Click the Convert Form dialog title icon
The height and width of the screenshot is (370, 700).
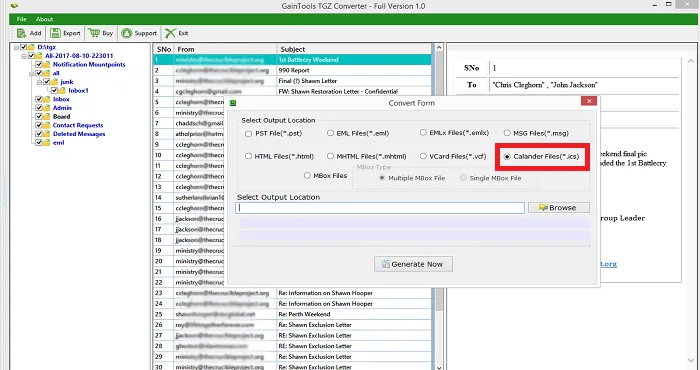pyautogui.click(x=233, y=103)
